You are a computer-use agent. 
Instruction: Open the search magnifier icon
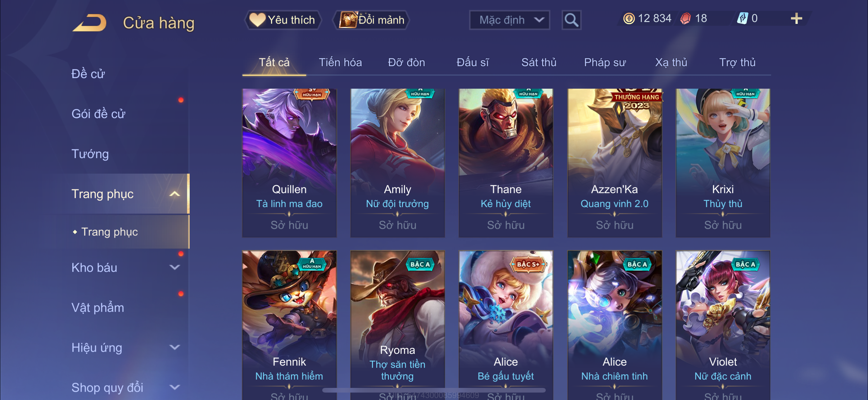(x=571, y=20)
